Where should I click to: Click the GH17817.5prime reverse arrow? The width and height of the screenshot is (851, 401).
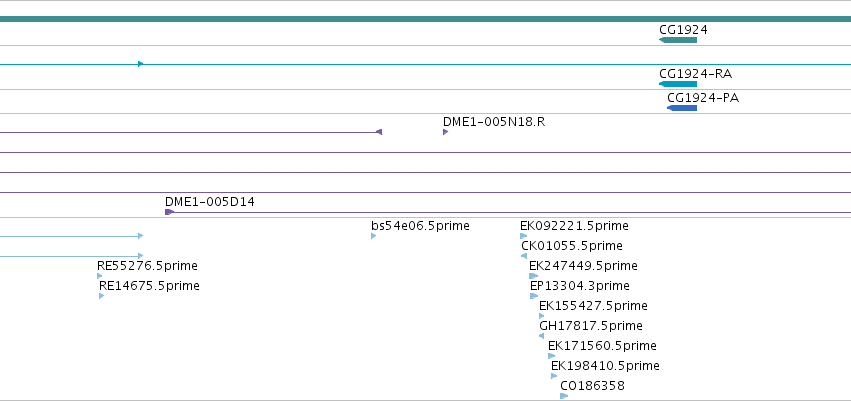541,336
